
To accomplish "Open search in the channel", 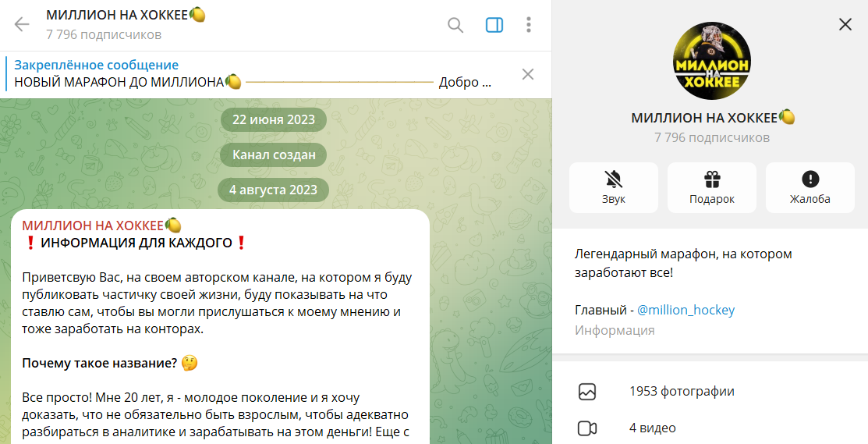I will (x=455, y=25).
